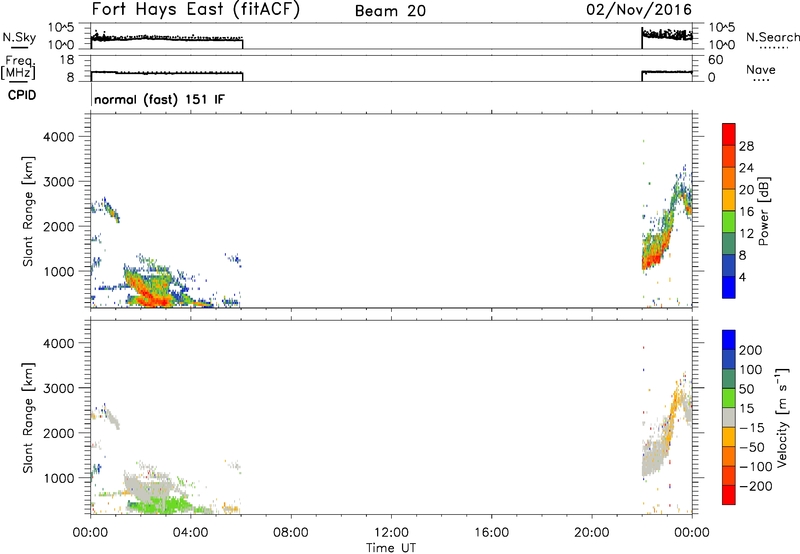Viewport: 800px width, 554px height.
Task: Click the 'N.Search' legend label
Action: click(772, 37)
